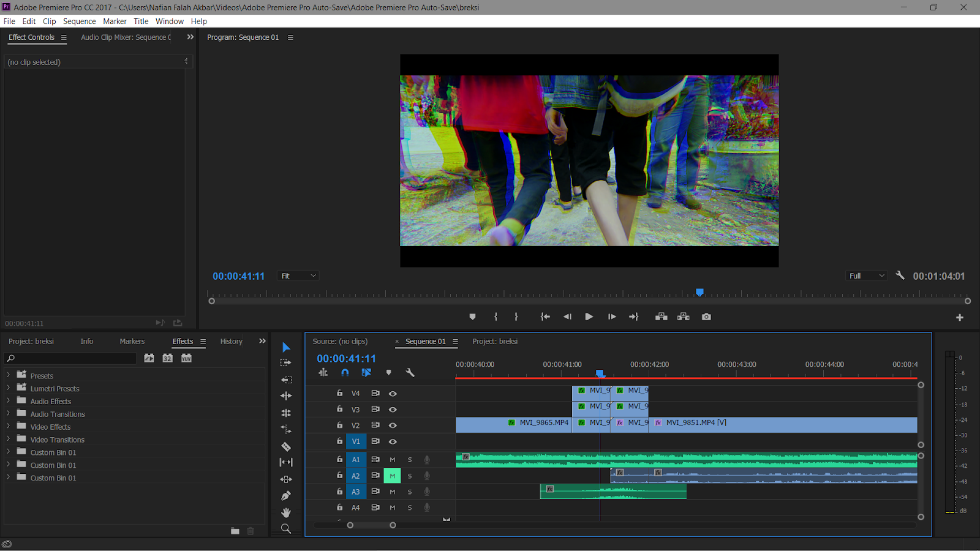Click the Export Frame camera icon
The width and height of the screenshot is (980, 551).
pyautogui.click(x=706, y=317)
